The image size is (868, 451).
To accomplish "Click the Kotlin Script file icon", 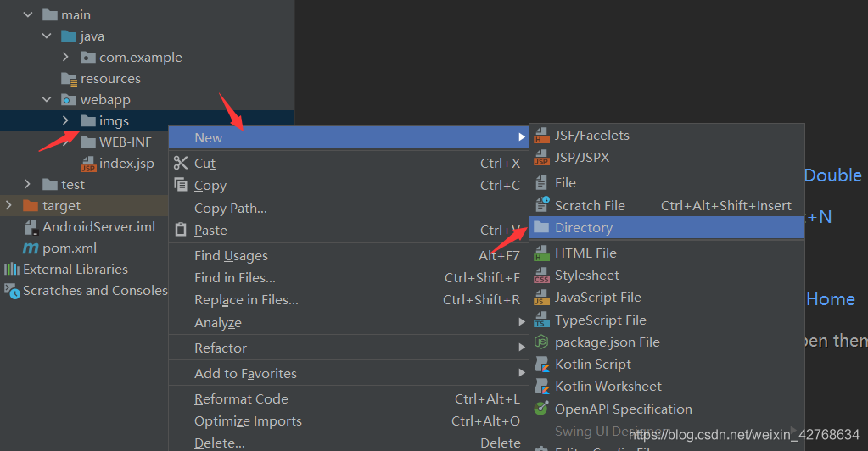I will pos(541,365).
